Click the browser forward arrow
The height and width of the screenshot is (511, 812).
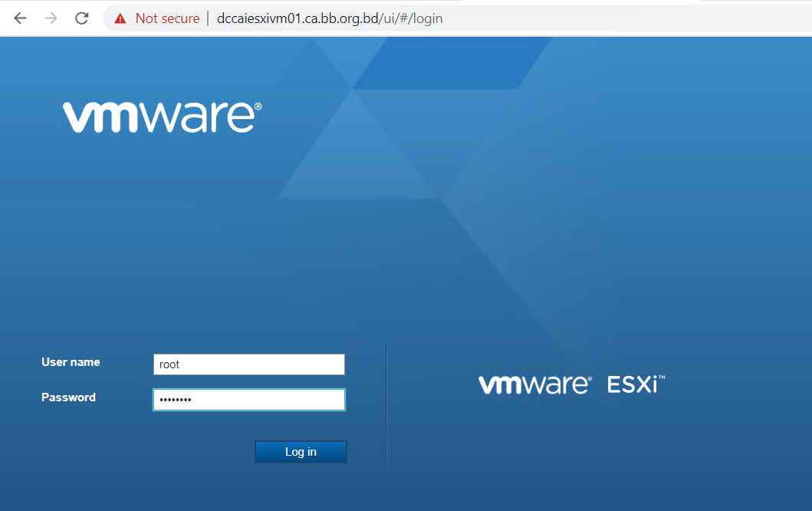pos(51,18)
